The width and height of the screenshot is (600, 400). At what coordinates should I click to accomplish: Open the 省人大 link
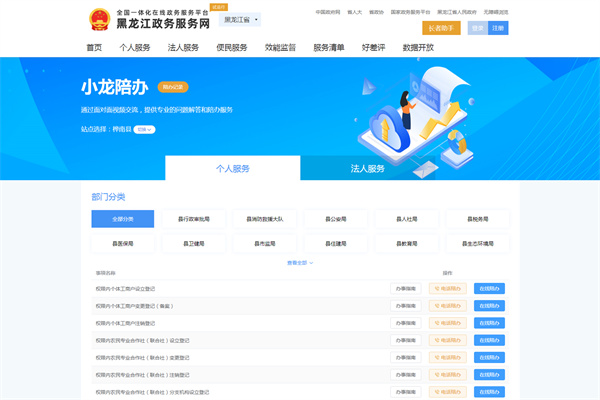click(x=354, y=12)
